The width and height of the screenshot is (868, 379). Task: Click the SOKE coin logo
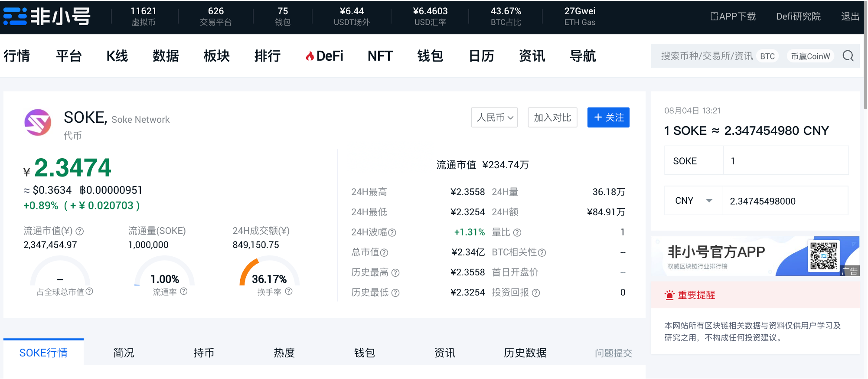[x=38, y=123]
